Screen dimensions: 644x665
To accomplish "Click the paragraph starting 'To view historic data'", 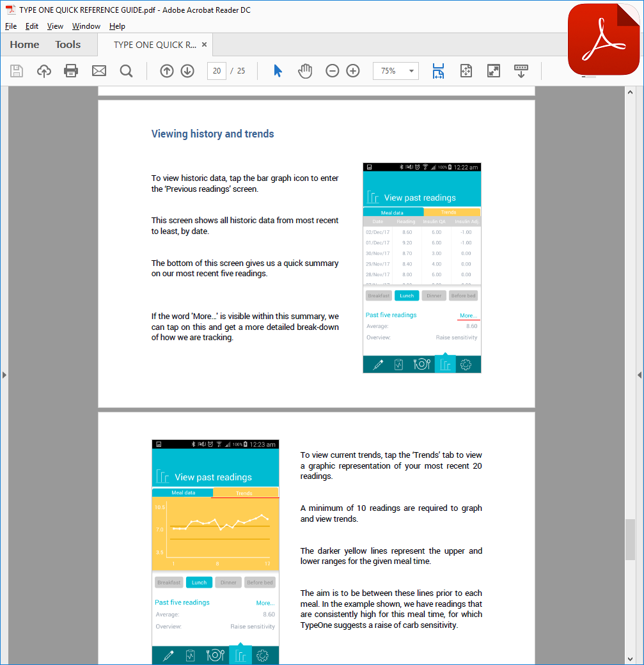I will [x=245, y=184].
